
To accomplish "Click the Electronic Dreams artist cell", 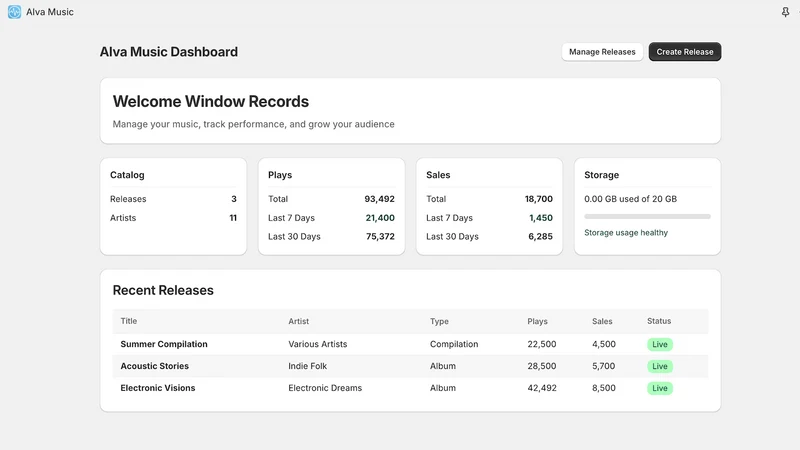I will 324,388.
